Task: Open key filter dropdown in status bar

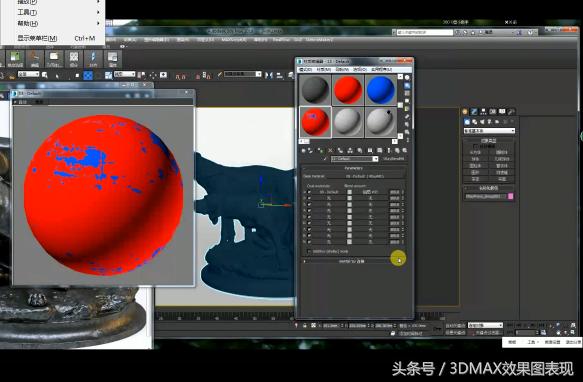Action: click(485, 325)
